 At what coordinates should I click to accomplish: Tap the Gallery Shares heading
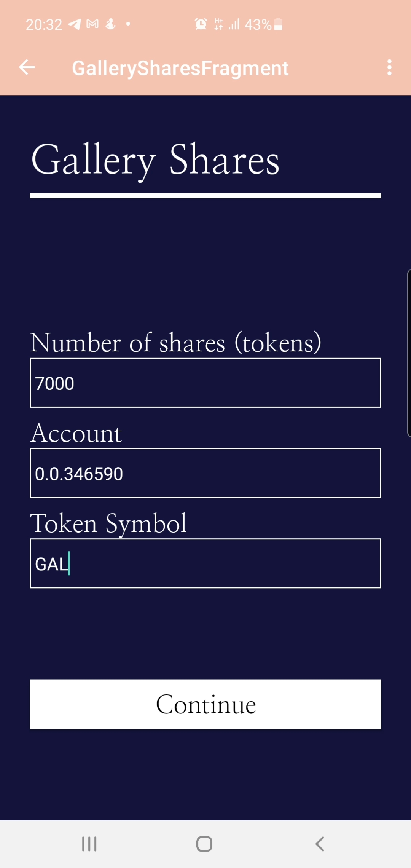point(155,160)
